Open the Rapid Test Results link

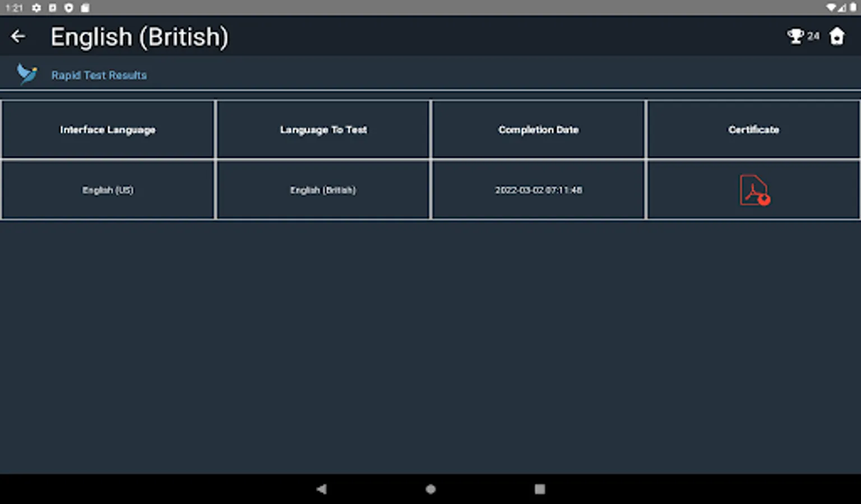[x=99, y=75]
